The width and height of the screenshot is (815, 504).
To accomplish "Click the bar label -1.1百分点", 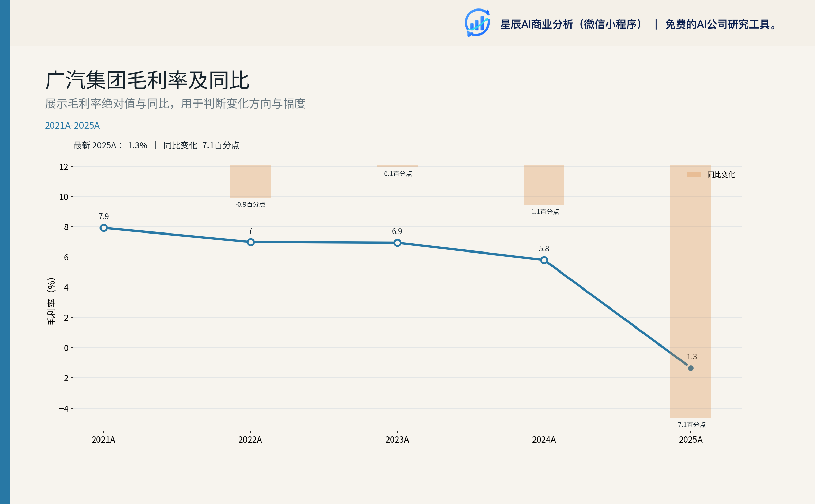I will tap(544, 212).
